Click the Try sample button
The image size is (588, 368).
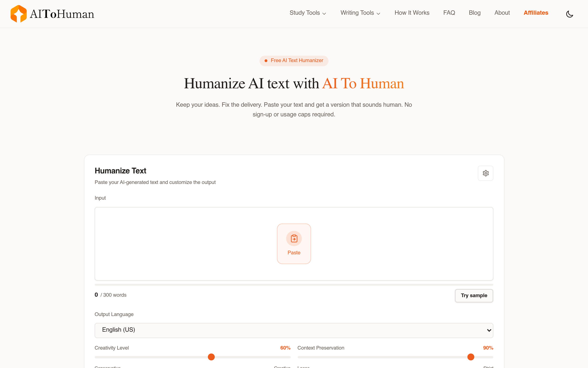(x=474, y=296)
